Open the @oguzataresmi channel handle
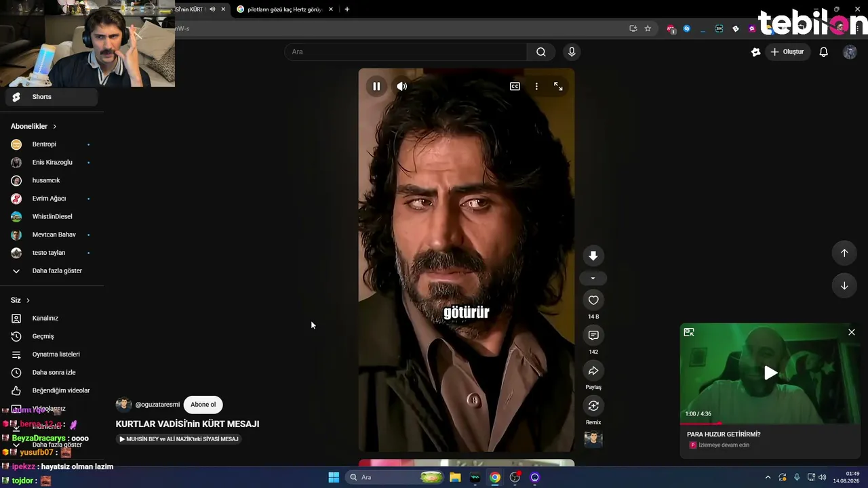The image size is (868, 488). coord(157,405)
